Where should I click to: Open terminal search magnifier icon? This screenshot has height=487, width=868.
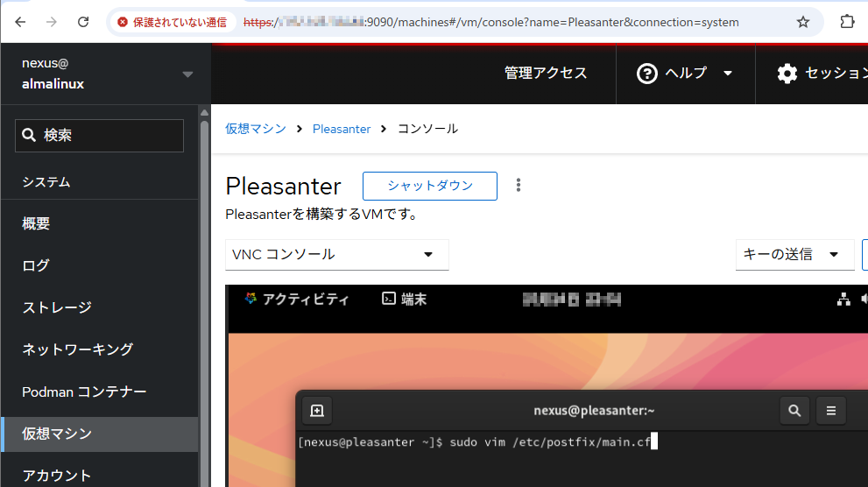(x=794, y=410)
